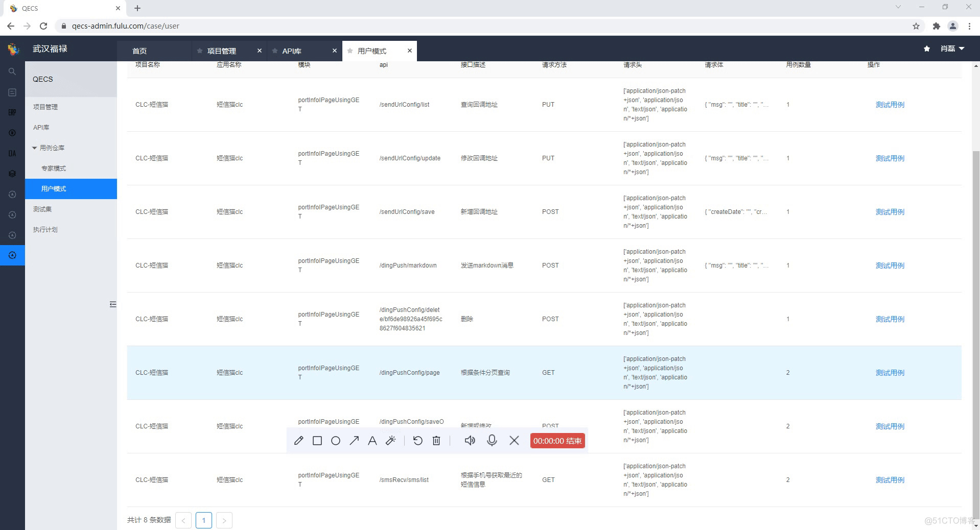980x530 pixels.
Task: Select the text annotation tool
Action: pos(372,441)
